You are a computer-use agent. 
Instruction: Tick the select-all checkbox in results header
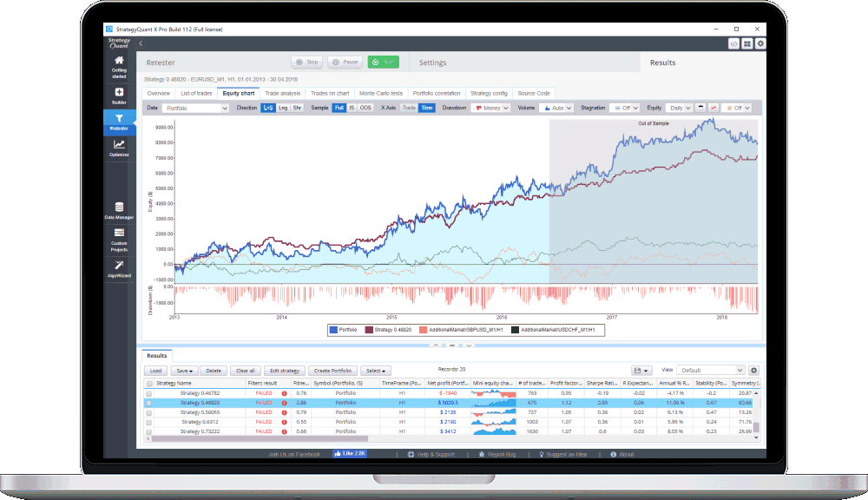[149, 383]
